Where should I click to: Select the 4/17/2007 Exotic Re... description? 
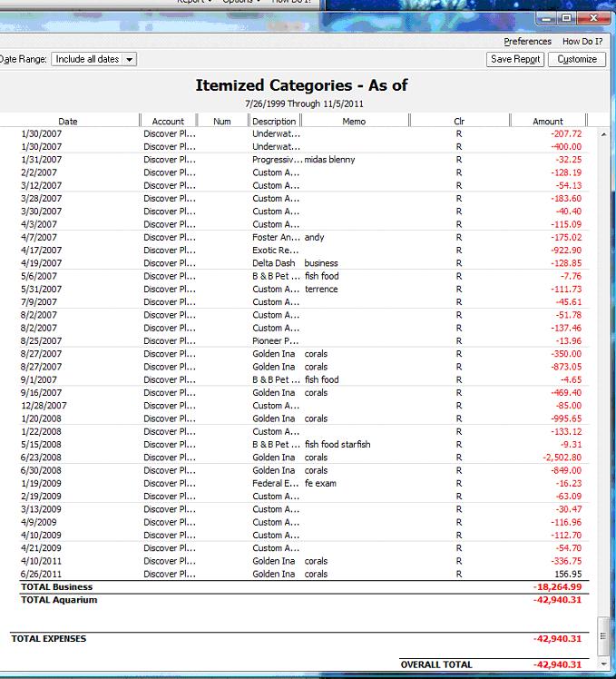(275, 251)
